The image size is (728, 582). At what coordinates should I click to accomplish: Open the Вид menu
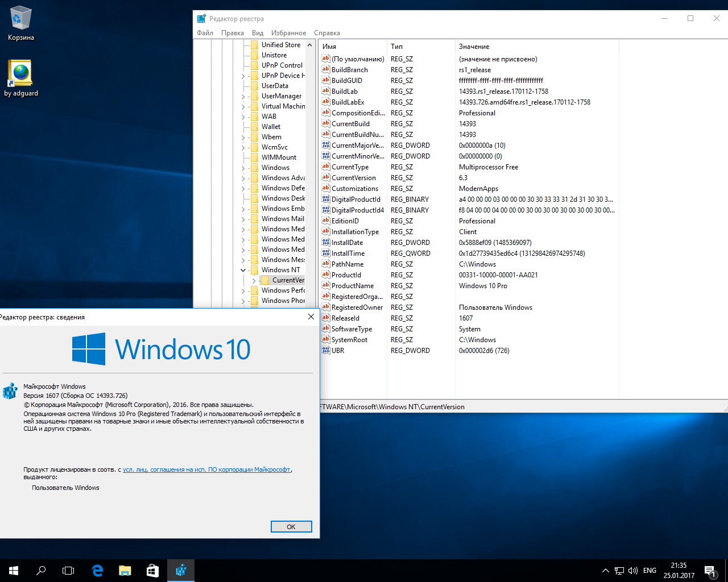pos(258,33)
